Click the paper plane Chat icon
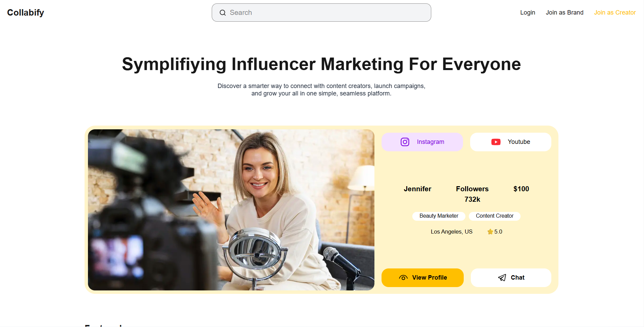This screenshot has height=327, width=644. tap(502, 278)
